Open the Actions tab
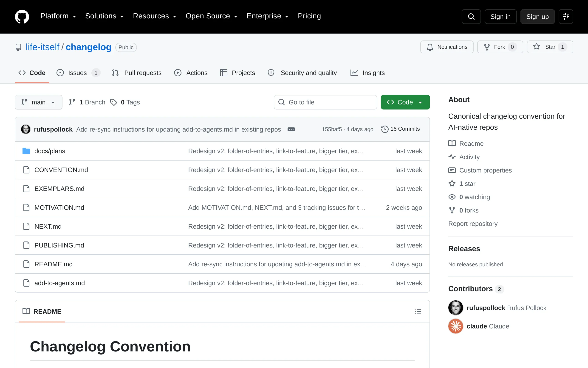 pos(191,73)
